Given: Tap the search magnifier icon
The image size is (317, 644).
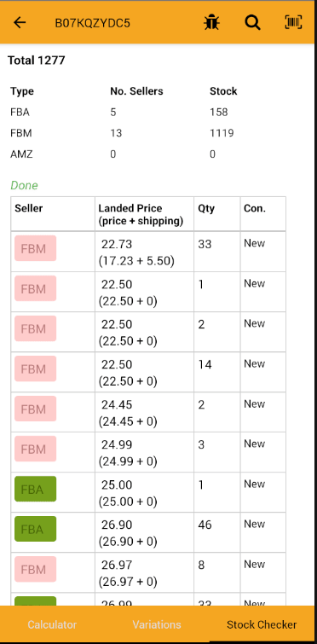Looking at the screenshot, I should pyautogui.click(x=252, y=22).
